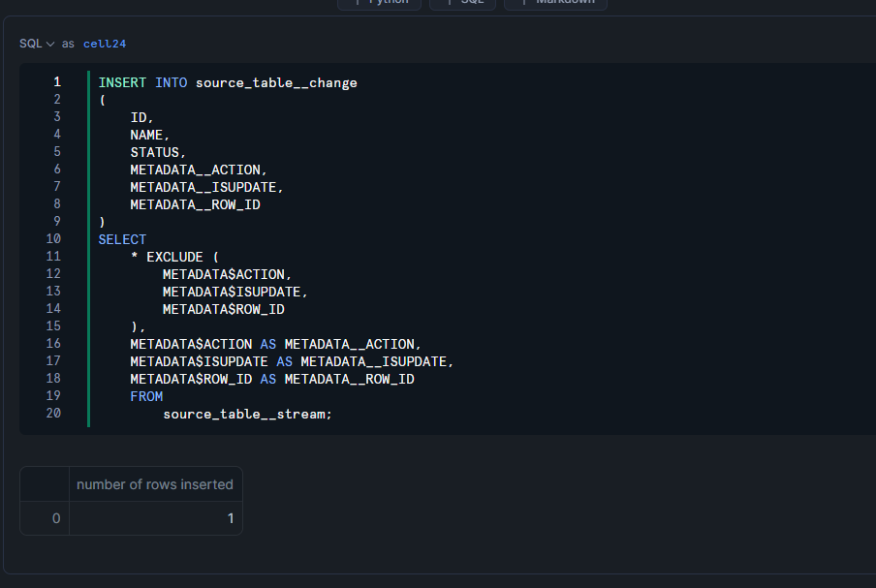The width and height of the screenshot is (876, 588).
Task: Click the 'AS' keyword on line 16
Action: 268,344
